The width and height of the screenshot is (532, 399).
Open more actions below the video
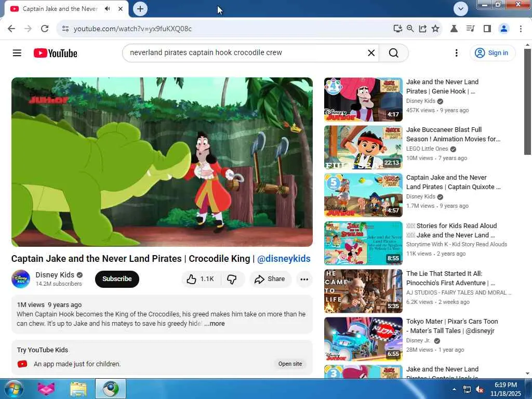pyautogui.click(x=304, y=279)
